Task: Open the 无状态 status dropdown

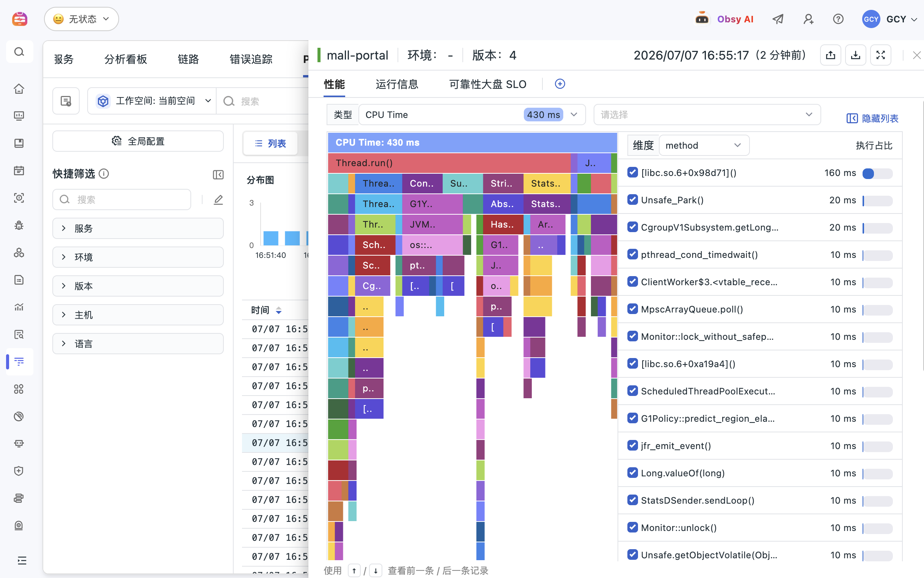Action: (x=82, y=19)
